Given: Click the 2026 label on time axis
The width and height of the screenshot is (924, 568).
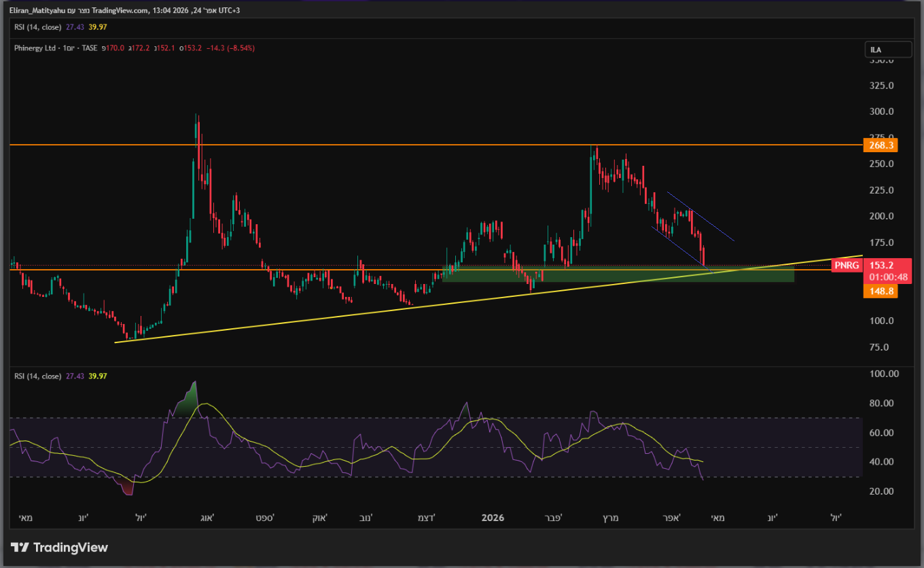Looking at the screenshot, I should [x=493, y=518].
